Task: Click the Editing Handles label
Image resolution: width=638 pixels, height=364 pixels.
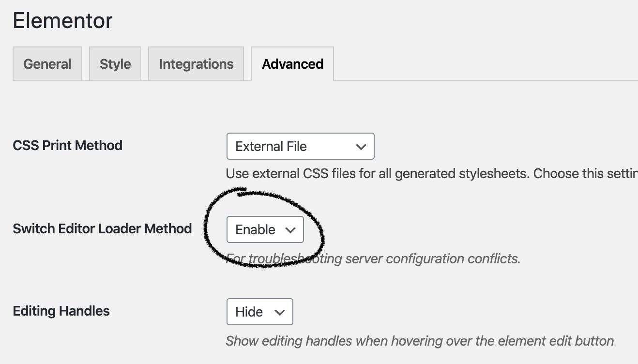Action: coord(61,311)
